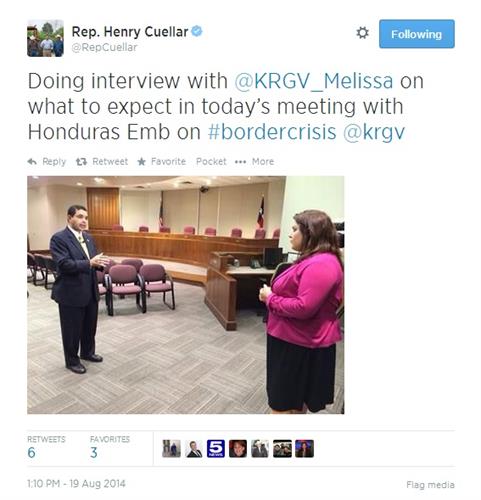Open the tweet timestamp 19 Aug 2014
481x500 pixels.
click(76, 484)
